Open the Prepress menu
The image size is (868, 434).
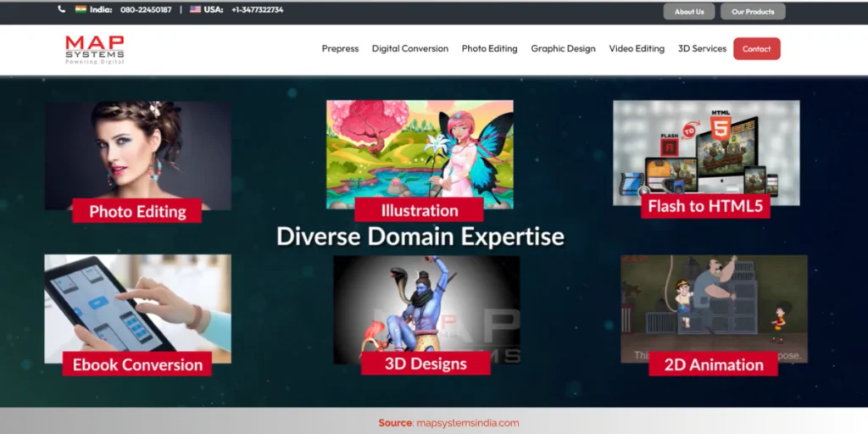pyautogui.click(x=340, y=48)
